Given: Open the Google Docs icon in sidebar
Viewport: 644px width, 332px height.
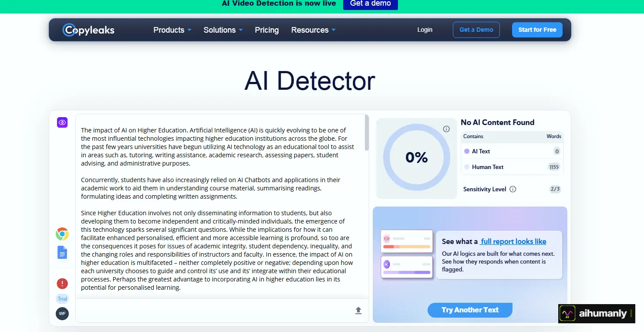Looking at the screenshot, I should pos(62,252).
